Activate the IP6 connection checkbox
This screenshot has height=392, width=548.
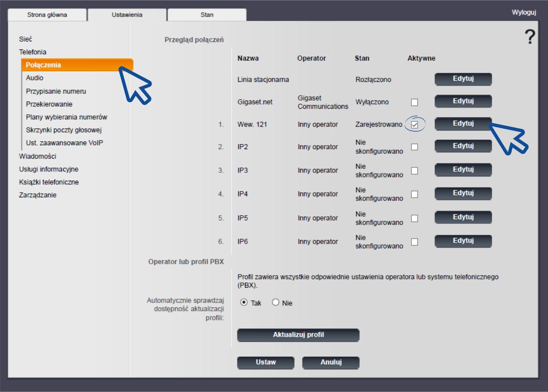[x=415, y=242]
